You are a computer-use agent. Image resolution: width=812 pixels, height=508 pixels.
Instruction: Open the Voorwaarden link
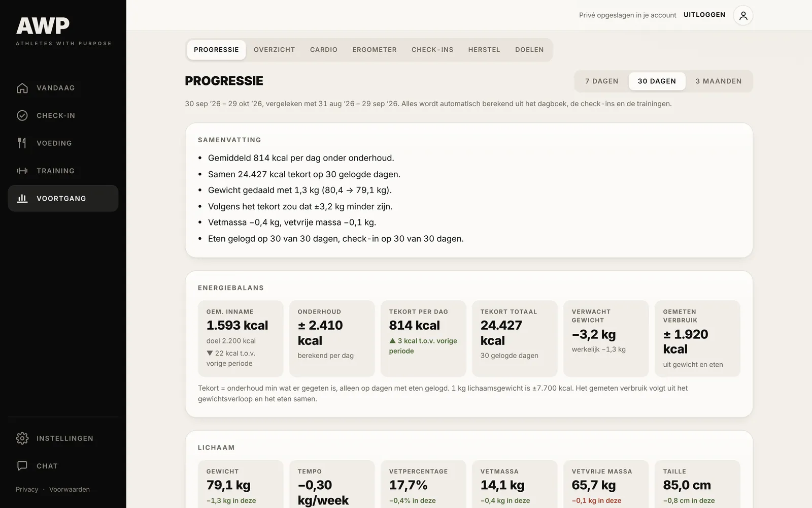click(x=70, y=489)
